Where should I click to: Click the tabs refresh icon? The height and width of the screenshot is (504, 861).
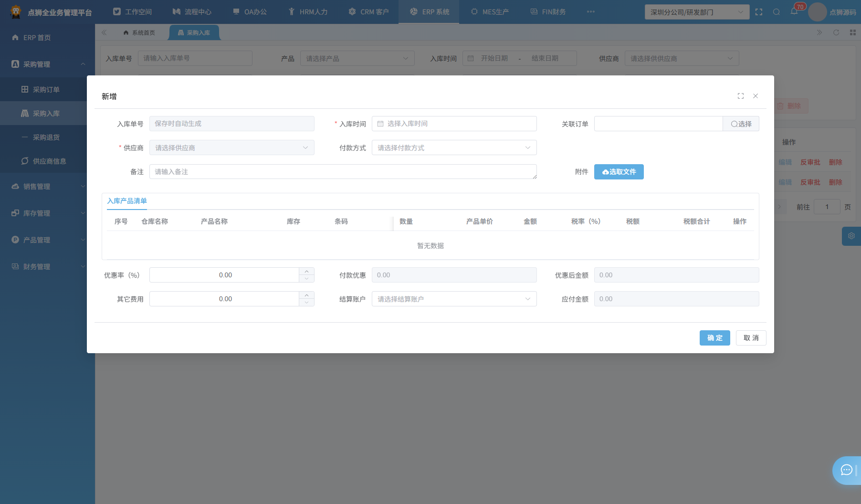point(836,32)
